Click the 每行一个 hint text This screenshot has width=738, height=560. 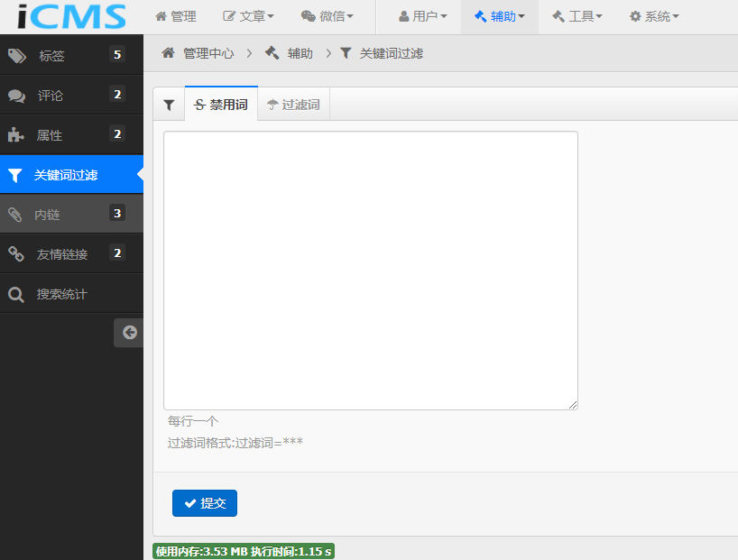click(x=192, y=421)
